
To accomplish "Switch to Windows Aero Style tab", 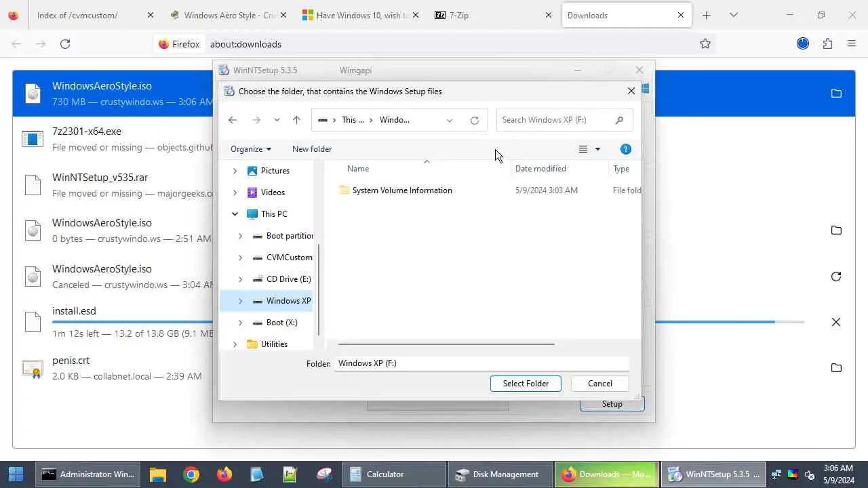I will 229,15.
